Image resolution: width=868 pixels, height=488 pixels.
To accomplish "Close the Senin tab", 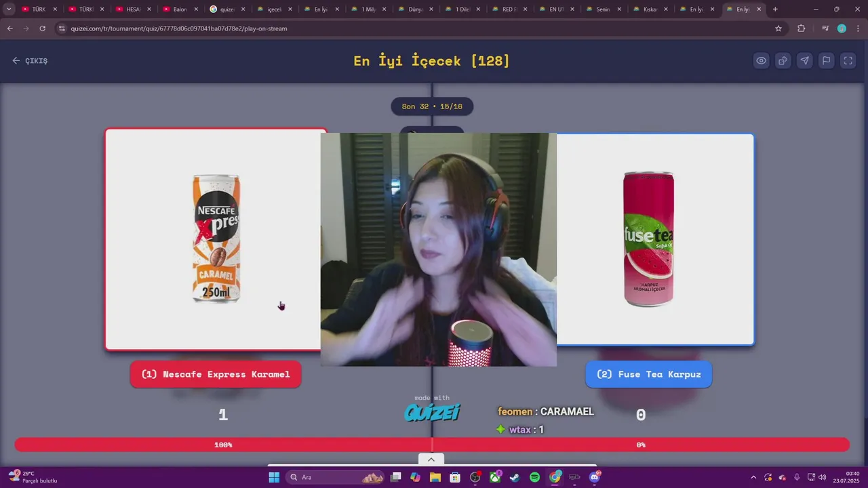I will coord(619,9).
